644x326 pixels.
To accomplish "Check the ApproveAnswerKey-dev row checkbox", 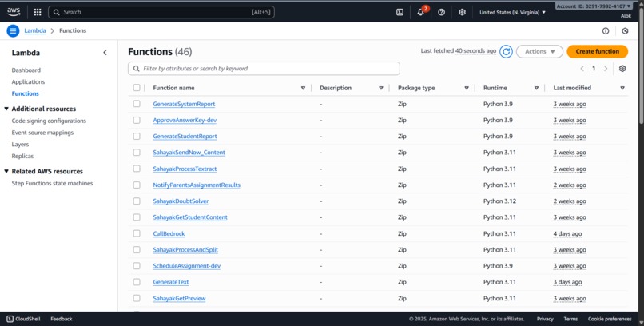I will tap(137, 121).
